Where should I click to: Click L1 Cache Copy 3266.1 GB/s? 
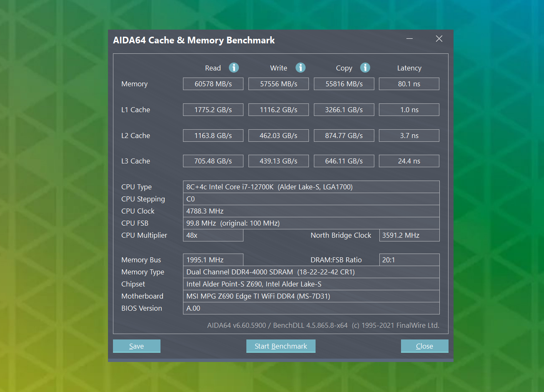tap(344, 110)
